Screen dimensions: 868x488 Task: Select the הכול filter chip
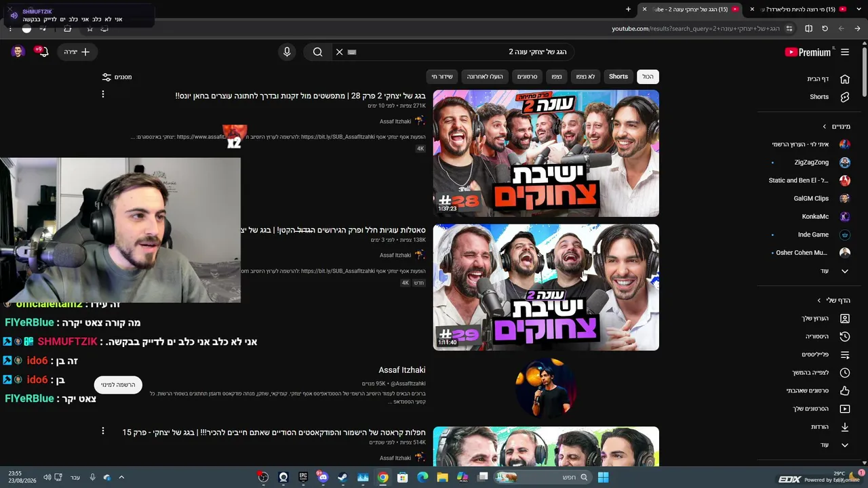pyautogui.click(x=648, y=77)
